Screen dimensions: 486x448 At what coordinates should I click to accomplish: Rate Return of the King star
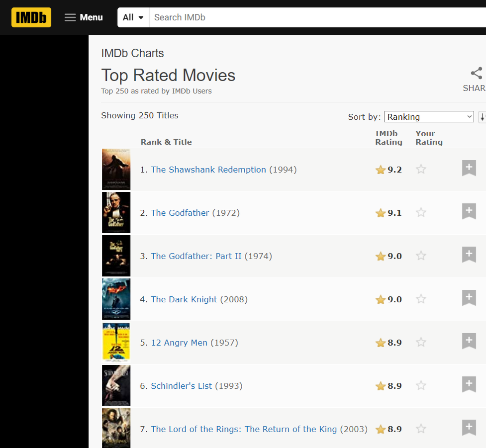click(421, 429)
